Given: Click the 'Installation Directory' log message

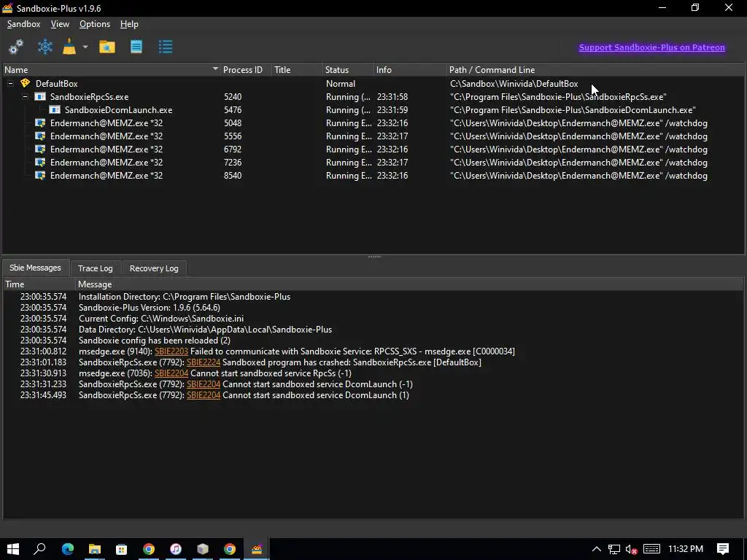Looking at the screenshot, I should (x=185, y=297).
